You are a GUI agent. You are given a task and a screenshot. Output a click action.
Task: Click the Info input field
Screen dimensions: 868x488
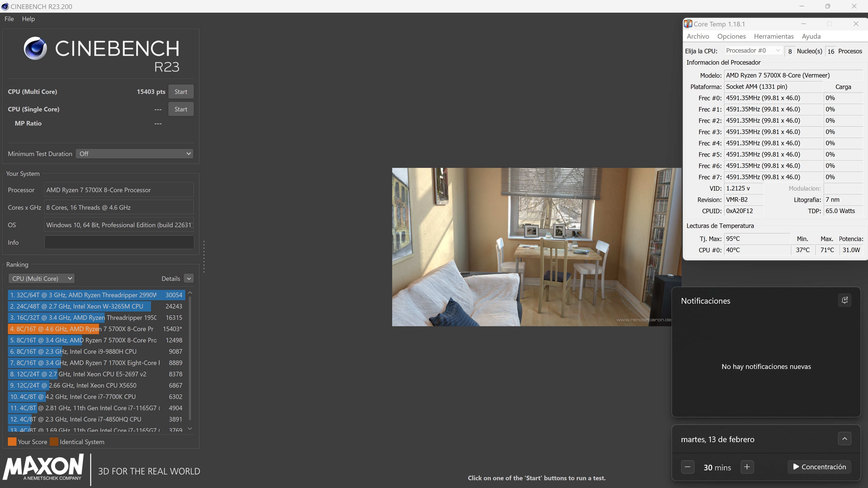[x=119, y=242]
